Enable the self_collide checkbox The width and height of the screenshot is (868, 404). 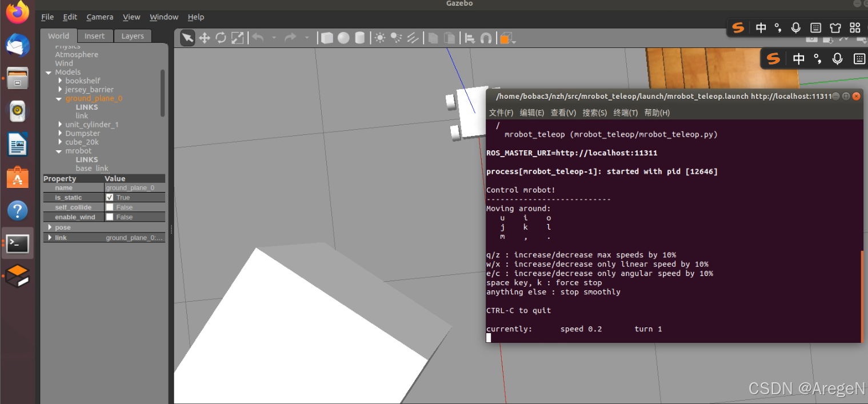pyautogui.click(x=110, y=207)
